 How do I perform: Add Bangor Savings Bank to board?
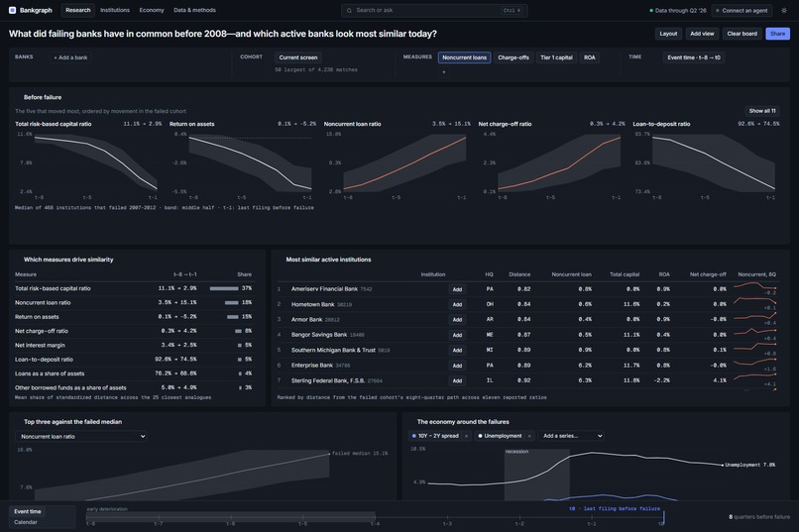[x=457, y=335]
